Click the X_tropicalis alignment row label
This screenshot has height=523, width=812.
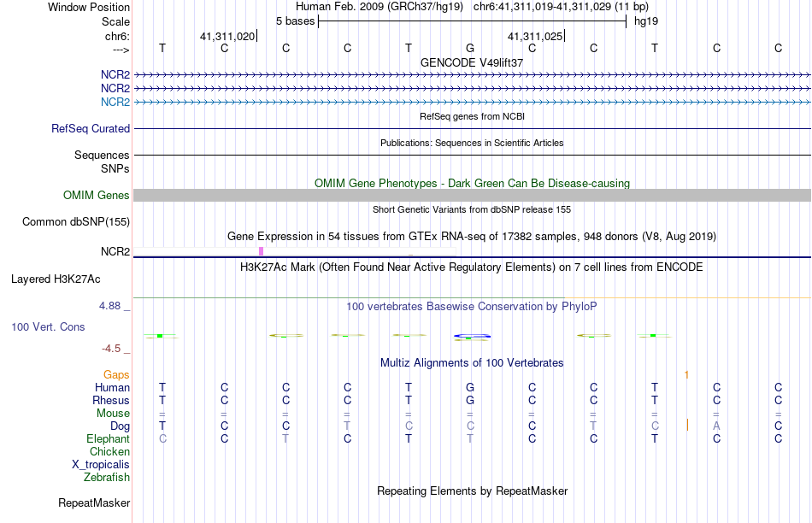[x=101, y=465]
